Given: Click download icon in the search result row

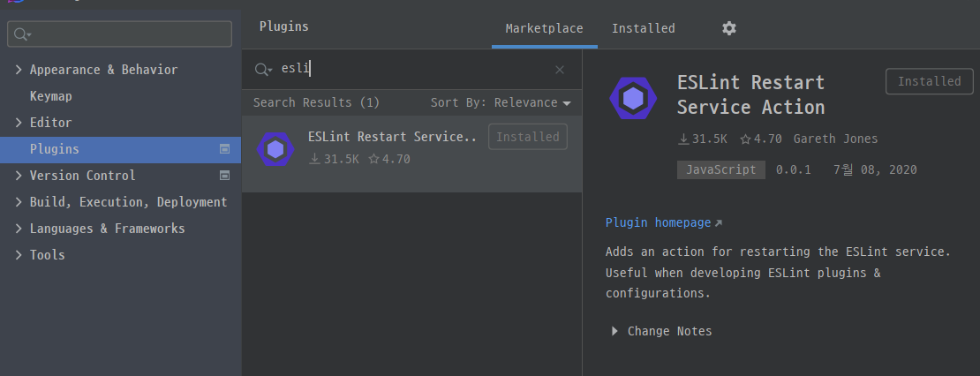Looking at the screenshot, I should [314, 159].
